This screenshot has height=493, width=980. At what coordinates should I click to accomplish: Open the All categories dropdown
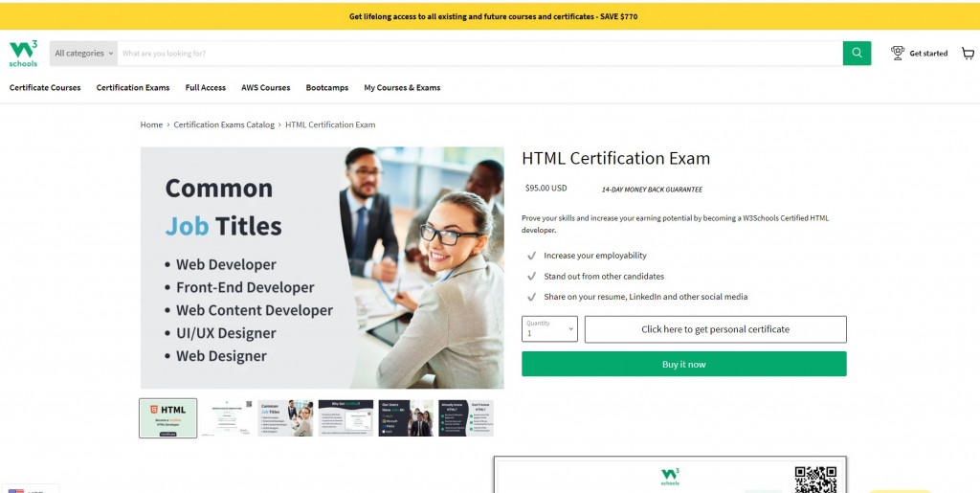84,53
